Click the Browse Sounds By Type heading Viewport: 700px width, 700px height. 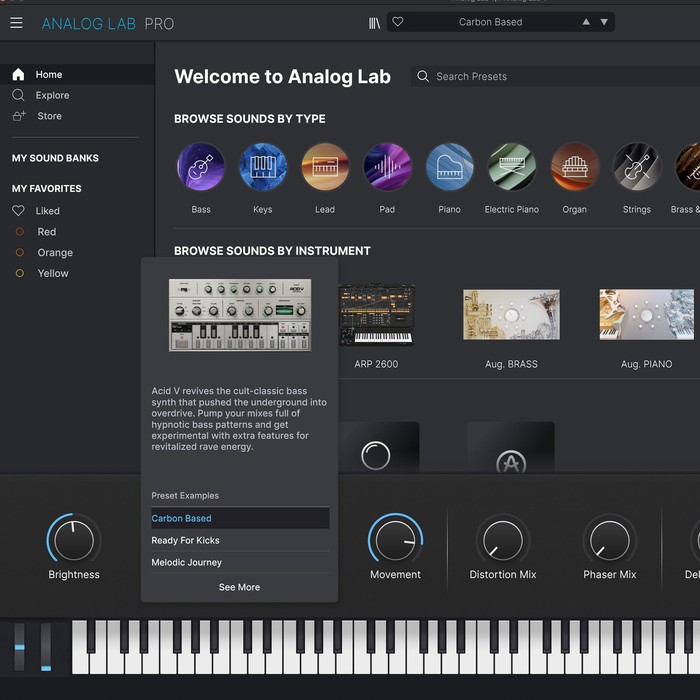click(250, 119)
